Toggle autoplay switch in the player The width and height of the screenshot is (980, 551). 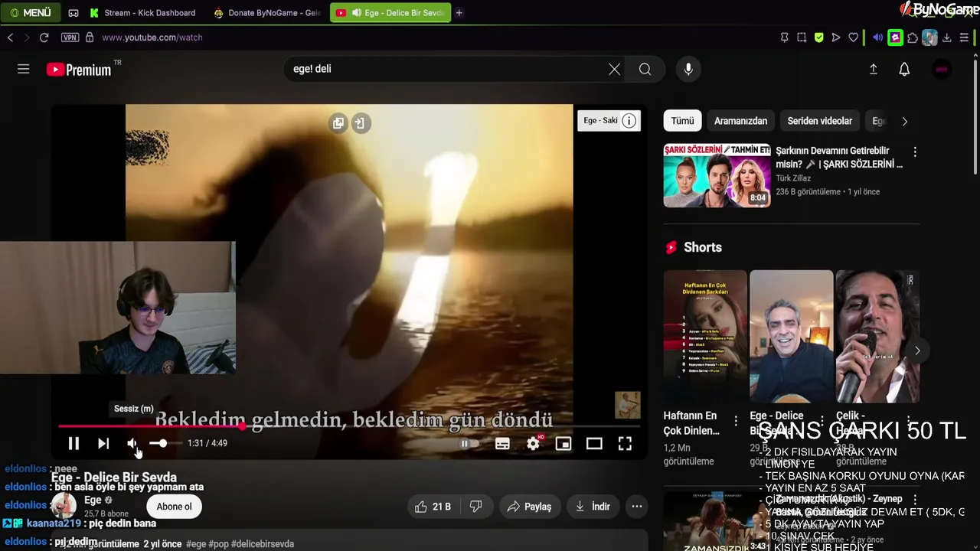coord(469,443)
